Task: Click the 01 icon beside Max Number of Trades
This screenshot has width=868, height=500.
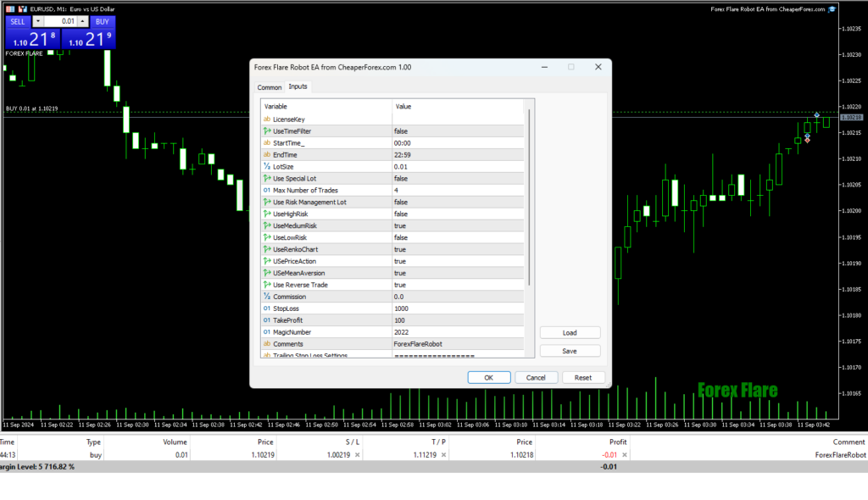Action: [x=269, y=191]
